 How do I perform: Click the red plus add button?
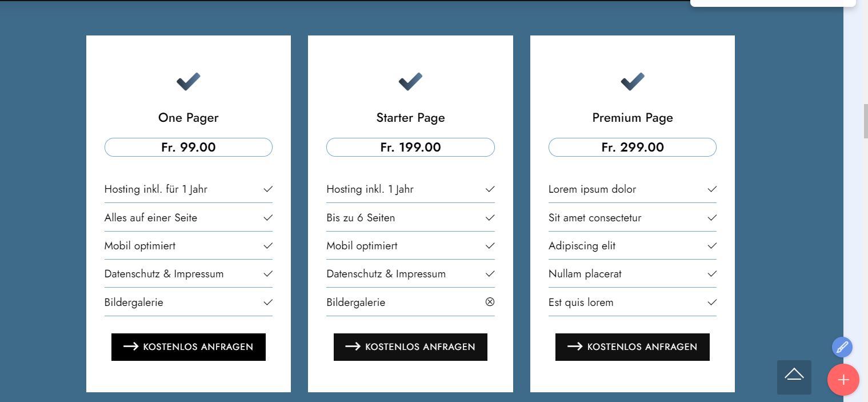coord(843,380)
